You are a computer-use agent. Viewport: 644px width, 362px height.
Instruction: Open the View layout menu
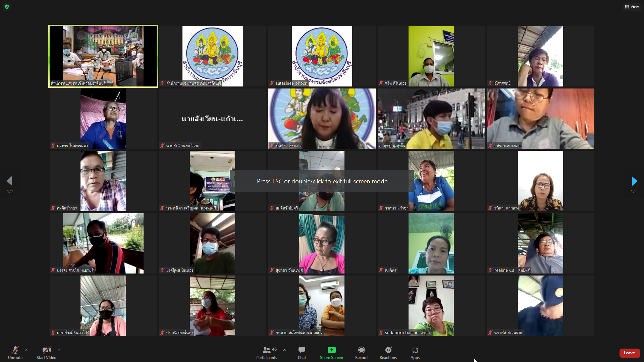632,7
